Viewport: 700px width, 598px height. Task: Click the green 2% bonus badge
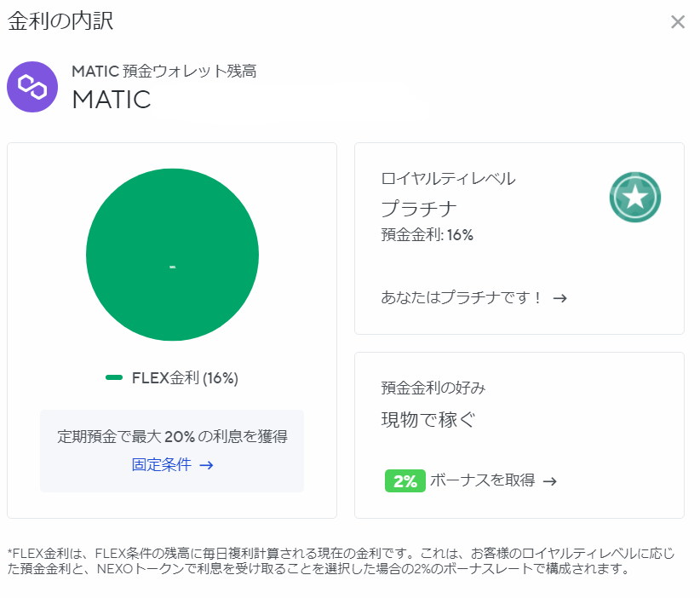(405, 481)
